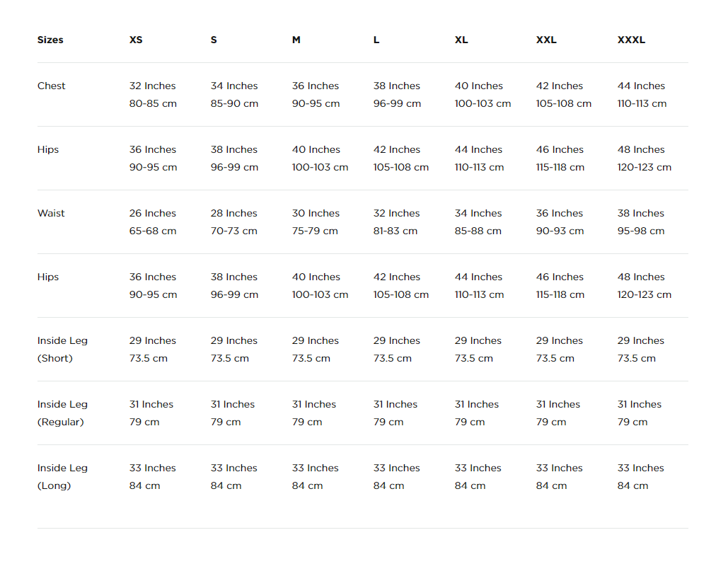Image resolution: width=728 pixels, height=564 pixels.
Task: Select the XL size column header
Action: click(x=461, y=40)
